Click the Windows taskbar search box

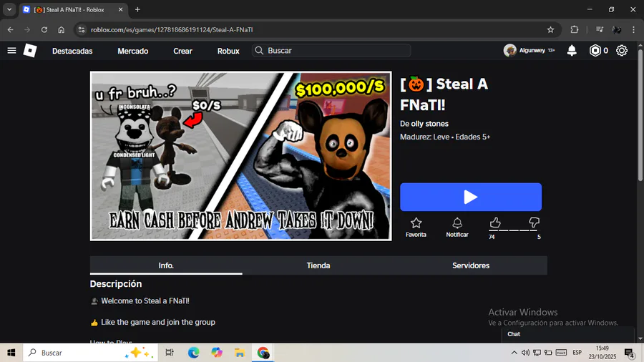coord(90,353)
